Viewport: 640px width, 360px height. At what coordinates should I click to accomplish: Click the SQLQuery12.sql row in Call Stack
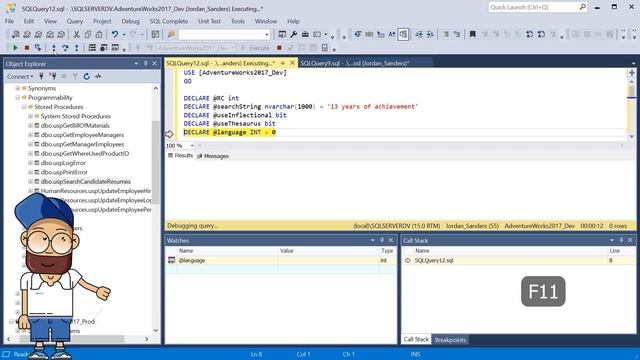point(518,260)
